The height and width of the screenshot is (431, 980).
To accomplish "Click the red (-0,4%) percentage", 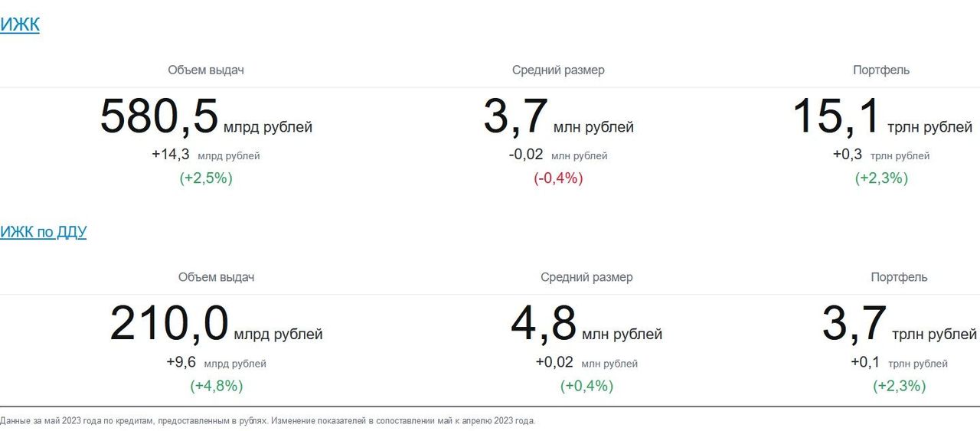I will [x=558, y=178].
